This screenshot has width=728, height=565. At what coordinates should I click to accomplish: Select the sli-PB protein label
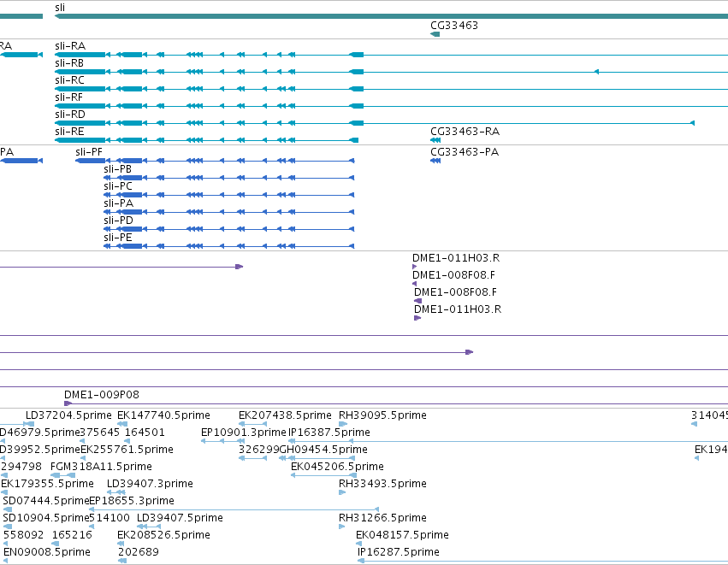click(118, 169)
